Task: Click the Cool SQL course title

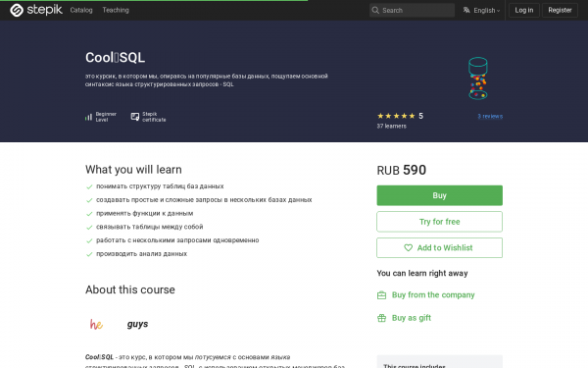Action: pyautogui.click(x=115, y=58)
